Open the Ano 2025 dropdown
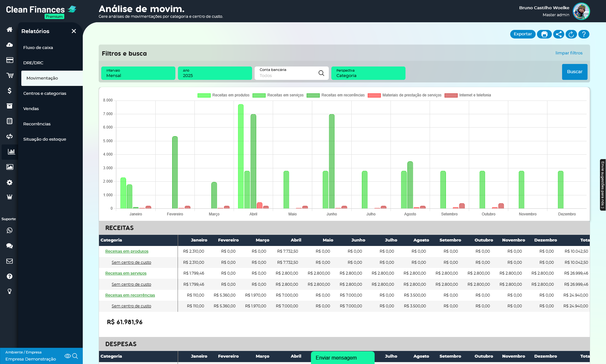 (x=215, y=73)
